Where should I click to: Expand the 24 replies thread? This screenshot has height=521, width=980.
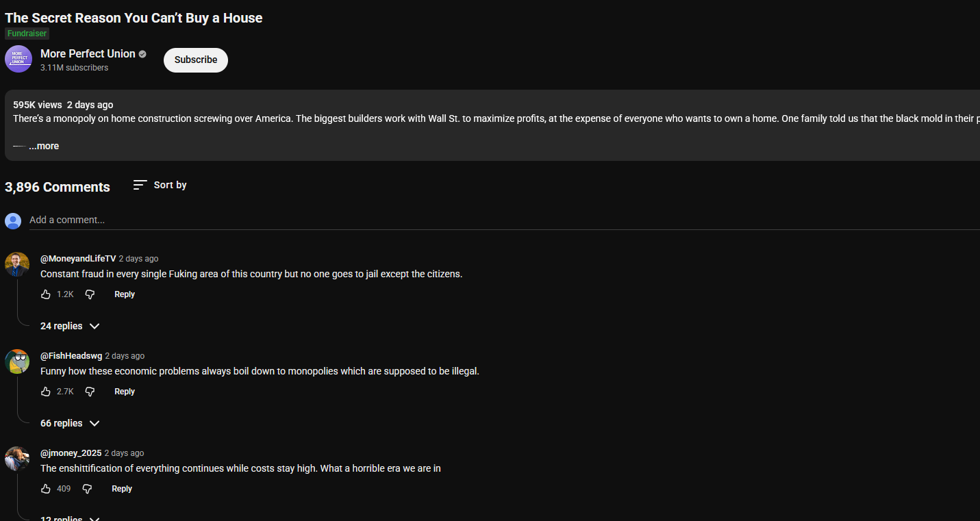coord(70,326)
